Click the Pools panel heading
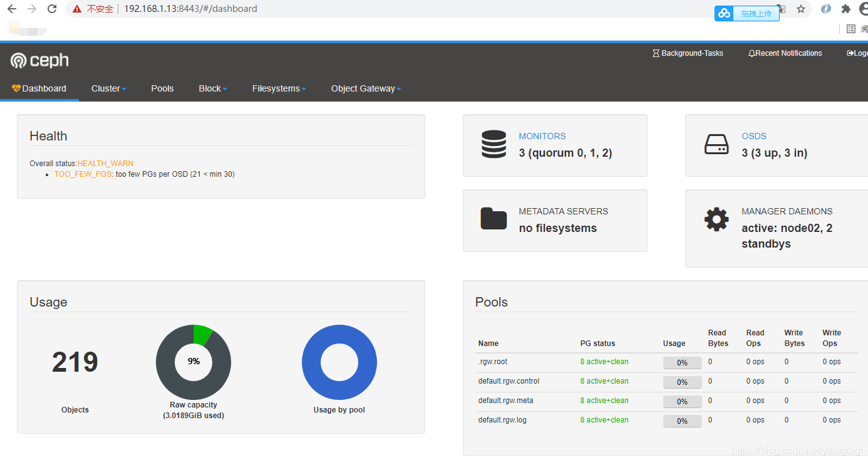868x462 pixels. tap(492, 302)
